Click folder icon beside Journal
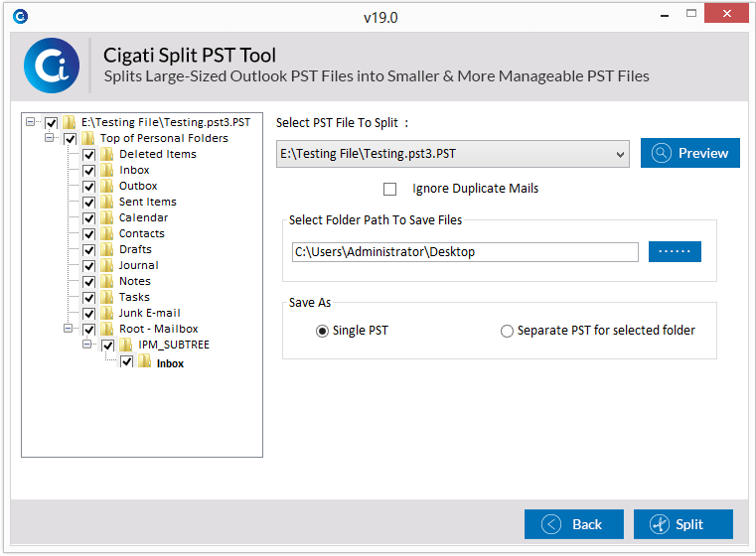 (x=107, y=265)
